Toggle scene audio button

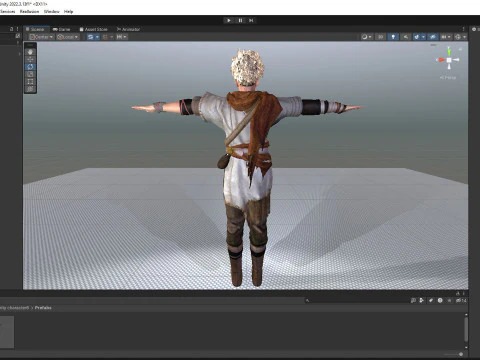click(x=405, y=37)
